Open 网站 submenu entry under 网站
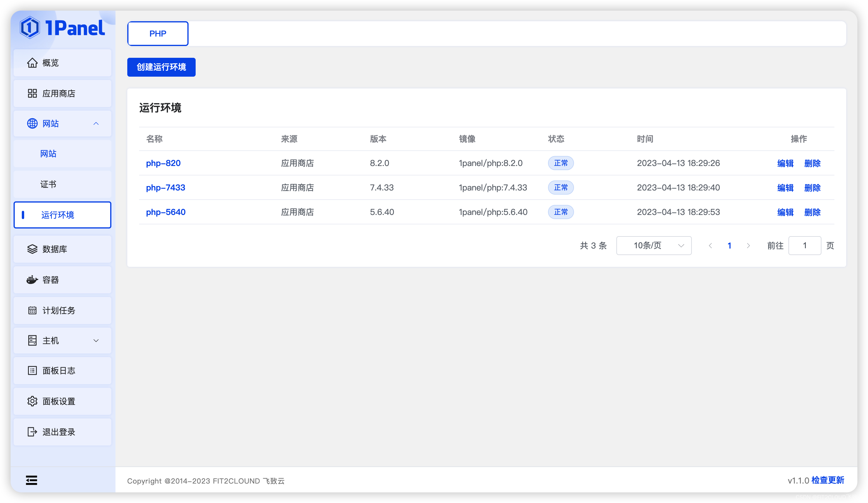 [48, 154]
